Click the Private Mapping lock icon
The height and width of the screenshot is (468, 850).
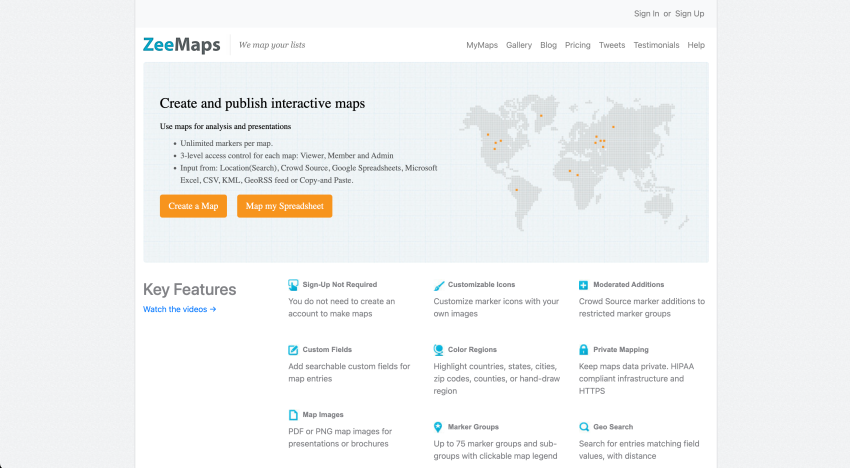click(583, 349)
